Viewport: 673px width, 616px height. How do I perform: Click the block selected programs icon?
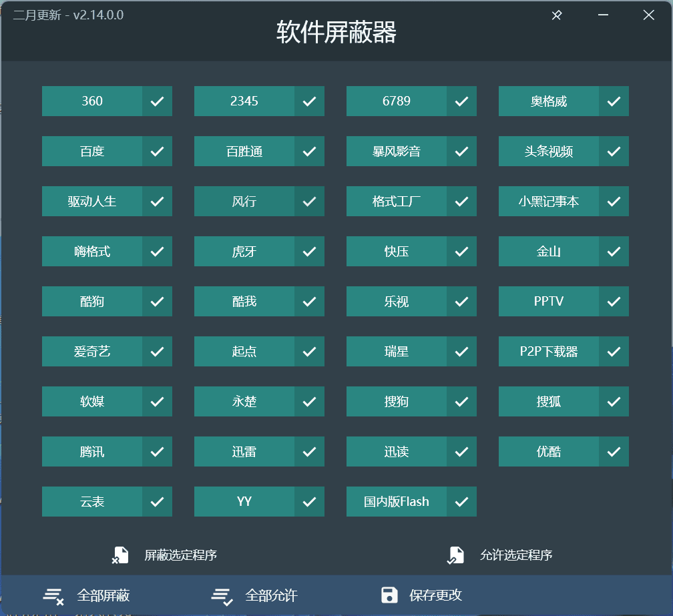click(120, 555)
